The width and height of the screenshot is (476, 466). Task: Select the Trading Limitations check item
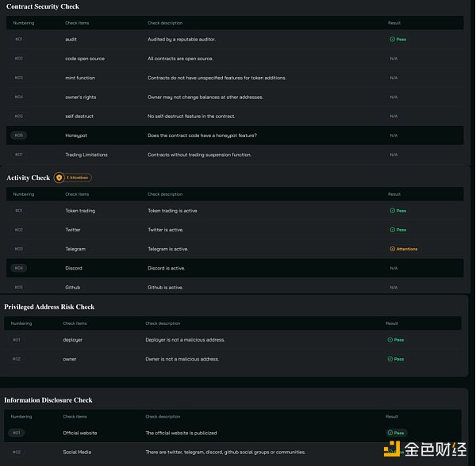[x=86, y=155]
